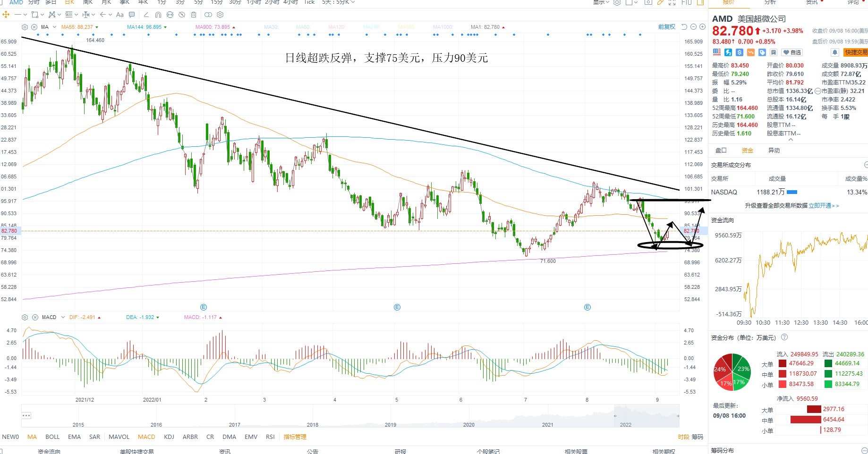Delete drawings with the trash icon
Screen dimensions: 868x454
[x=194, y=15]
